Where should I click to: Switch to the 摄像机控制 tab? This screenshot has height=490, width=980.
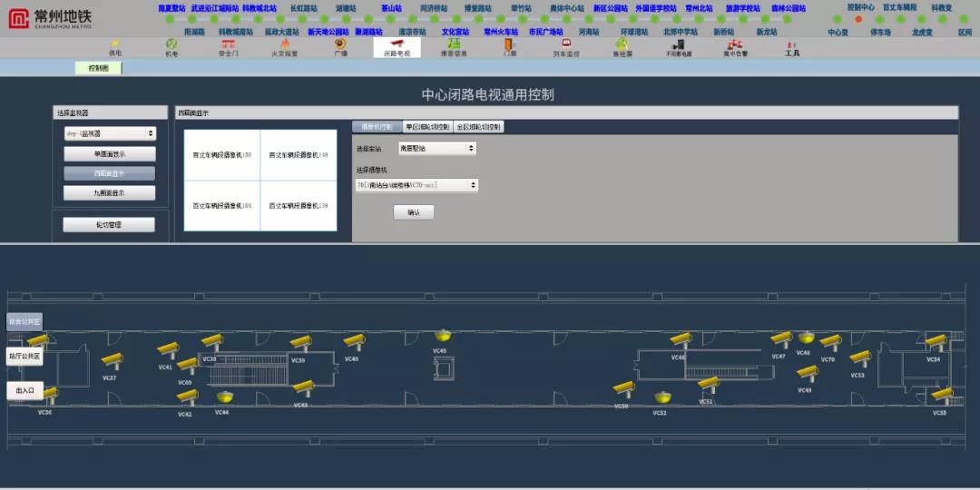coord(377,127)
